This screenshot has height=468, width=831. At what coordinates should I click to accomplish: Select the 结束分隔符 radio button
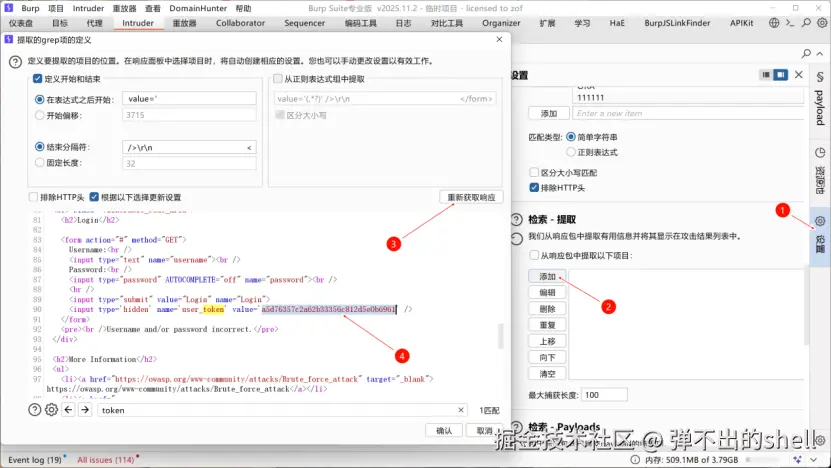click(x=39, y=147)
